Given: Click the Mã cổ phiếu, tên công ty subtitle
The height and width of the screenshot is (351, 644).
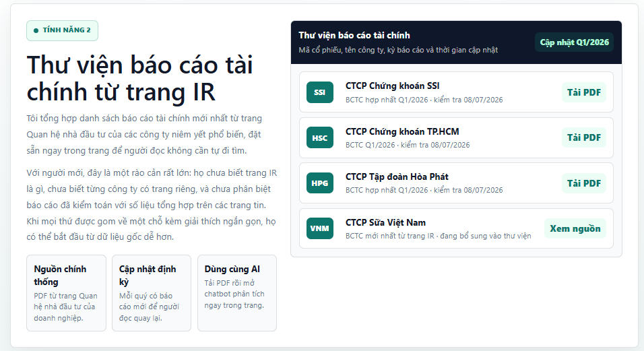Looking at the screenshot, I should click(398, 50).
